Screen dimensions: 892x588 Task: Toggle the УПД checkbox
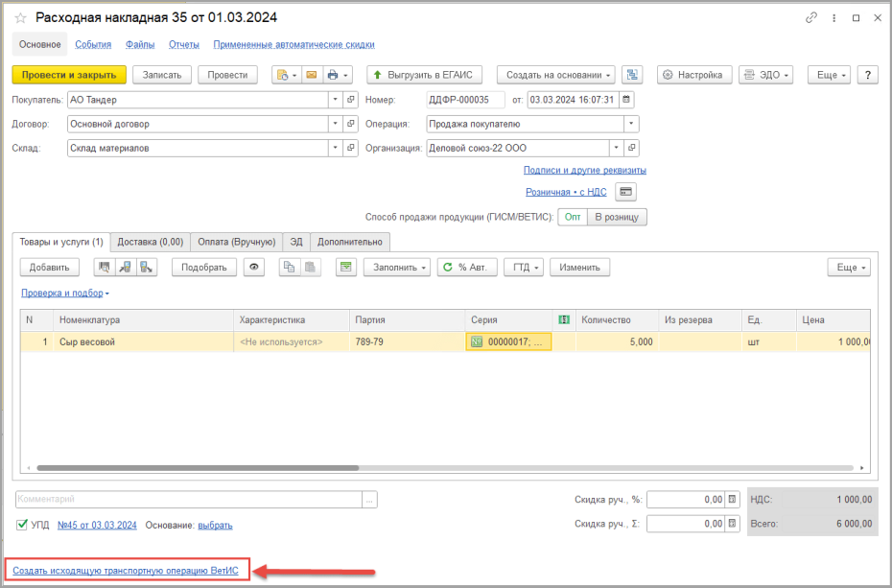coord(22,525)
